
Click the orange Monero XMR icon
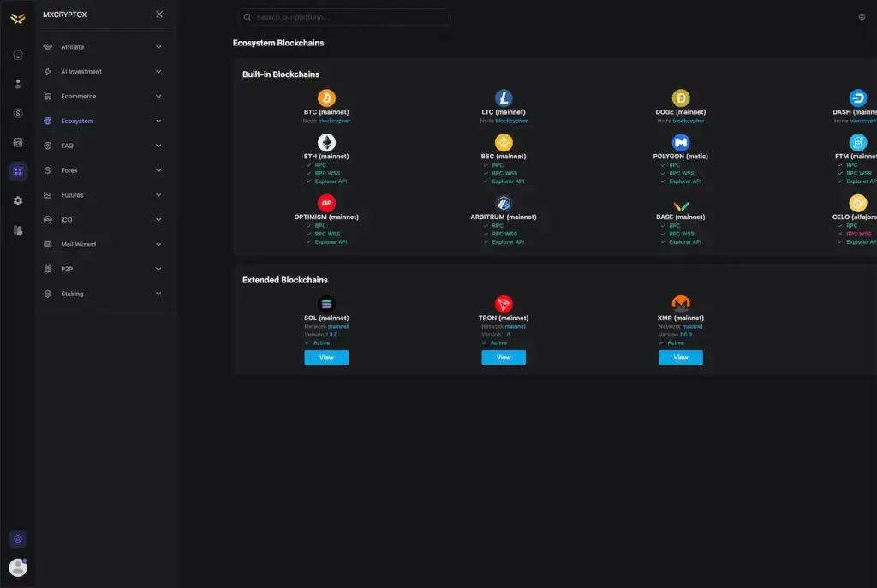pyautogui.click(x=681, y=304)
